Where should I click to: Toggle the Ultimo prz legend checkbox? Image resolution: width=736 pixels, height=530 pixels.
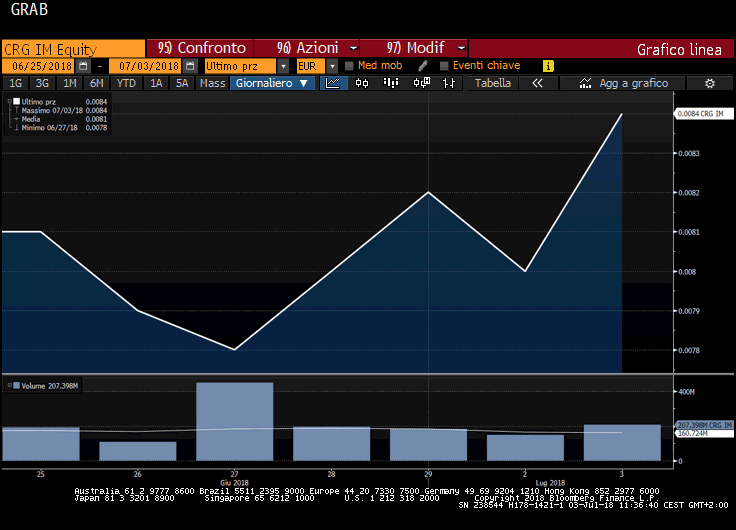coord(15,102)
